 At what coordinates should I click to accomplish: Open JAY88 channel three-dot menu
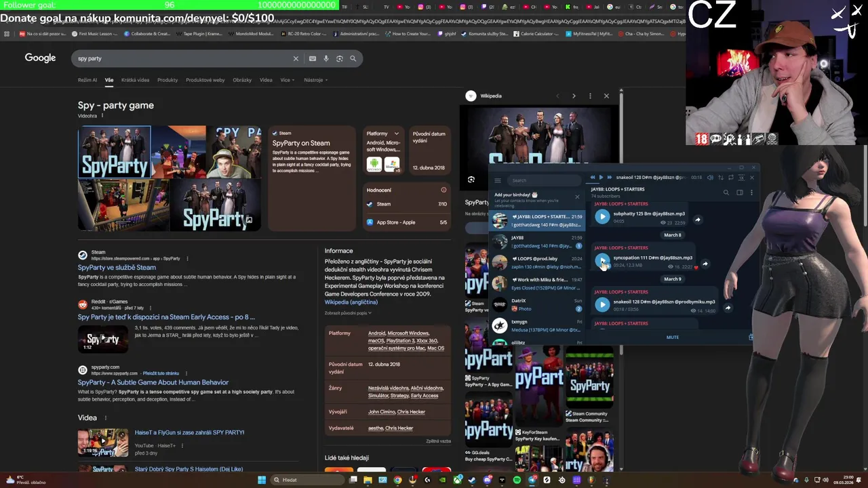point(751,192)
